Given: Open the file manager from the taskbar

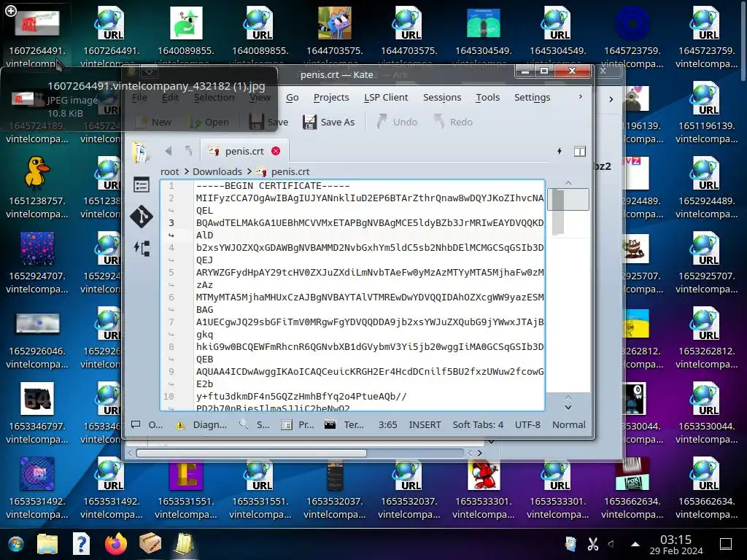Looking at the screenshot, I should [x=47, y=544].
